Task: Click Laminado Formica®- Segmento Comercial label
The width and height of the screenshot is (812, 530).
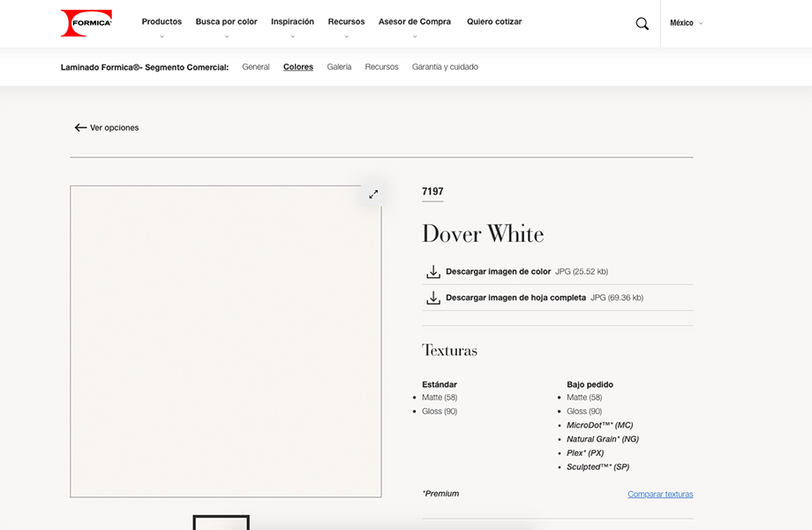Action: (x=145, y=67)
